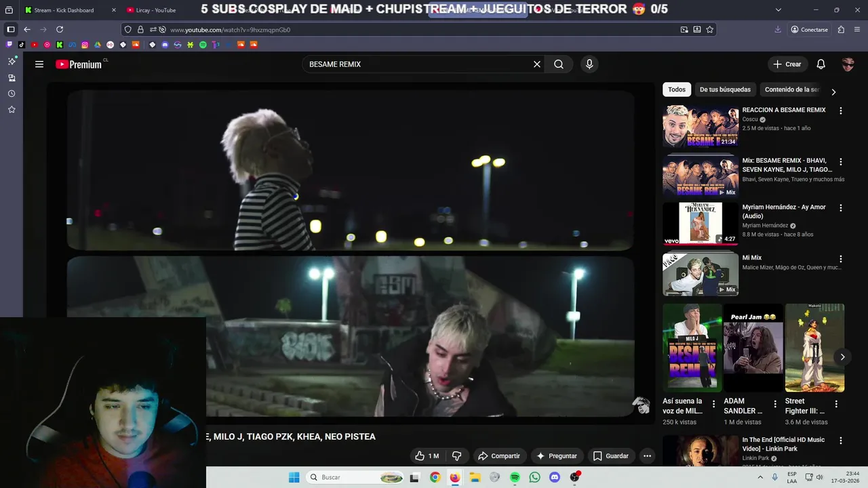The height and width of the screenshot is (488, 868).
Task: Open picture-in-picture from the address bar
Action: (684, 30)
